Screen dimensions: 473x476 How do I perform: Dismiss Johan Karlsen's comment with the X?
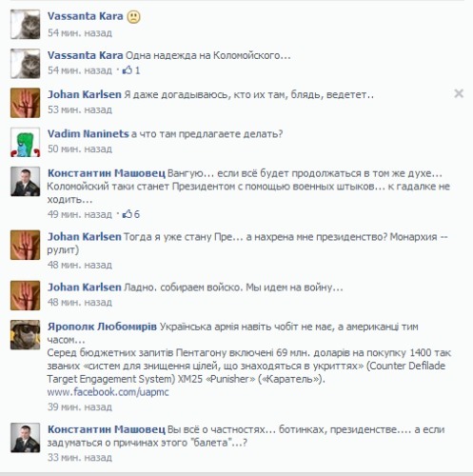click(x=459, y=93)
